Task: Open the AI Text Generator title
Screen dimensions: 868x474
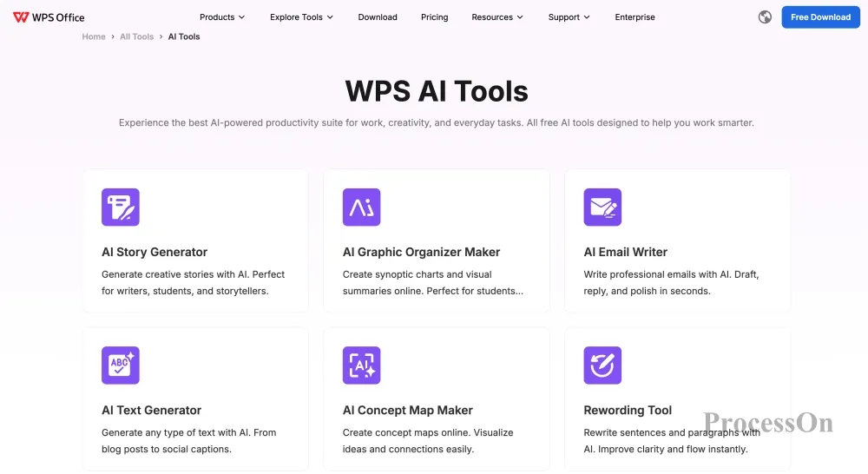Action: 151,411
